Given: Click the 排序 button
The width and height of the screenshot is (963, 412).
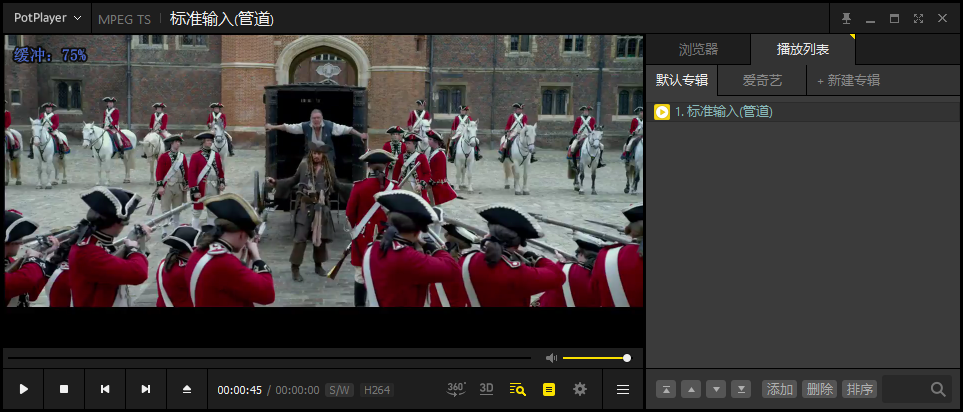Looking at the screenshot, I should point(859,389).
